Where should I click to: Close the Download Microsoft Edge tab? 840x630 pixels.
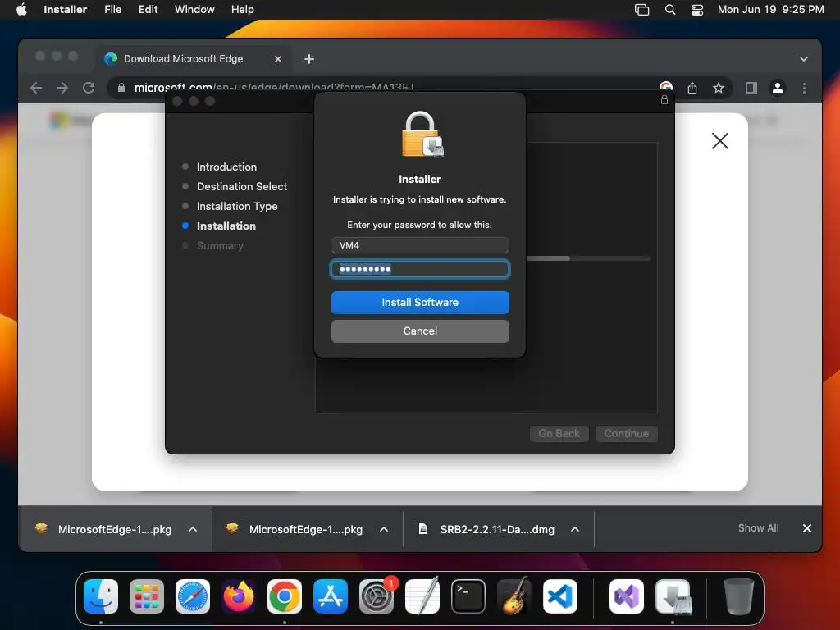pos(278,59)
